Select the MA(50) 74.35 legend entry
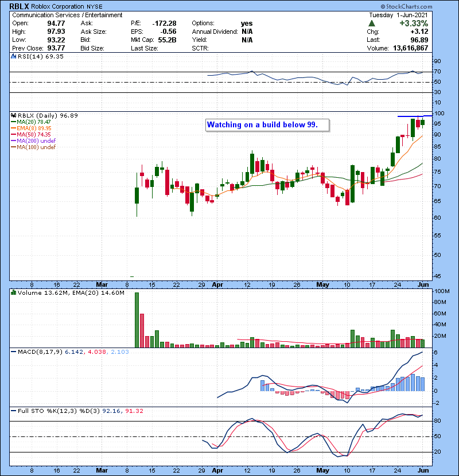 pyautogui.click(x=31, y=134)
